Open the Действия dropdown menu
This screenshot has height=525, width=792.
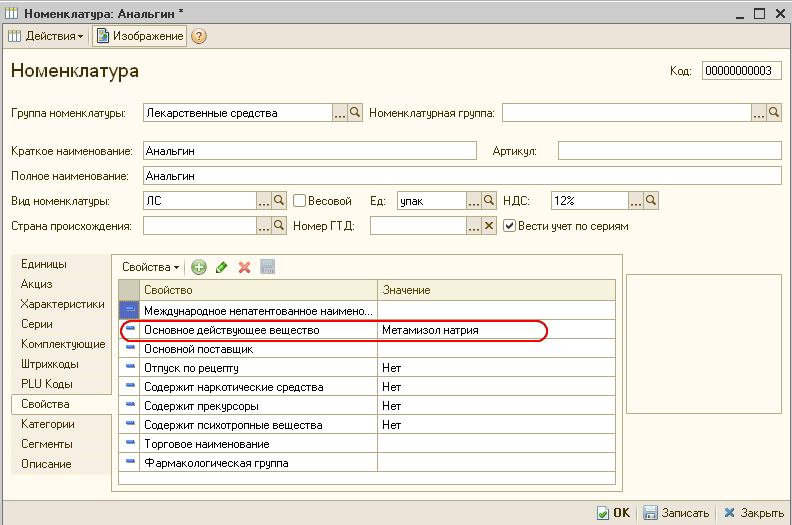tap(46, 36)
